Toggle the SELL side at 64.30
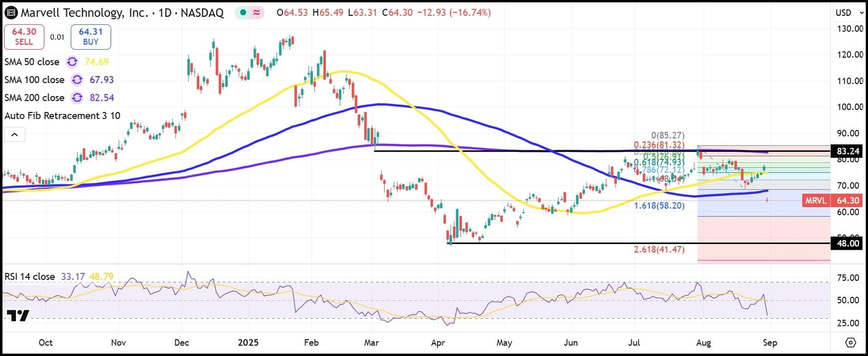Viewport: 868px width, 356px height. click(24, 36)
